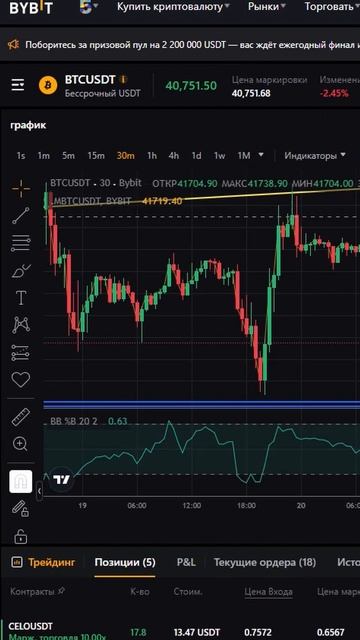Open the heart favorites icon tool
The image size is (360, 640).
click(20, 380)
